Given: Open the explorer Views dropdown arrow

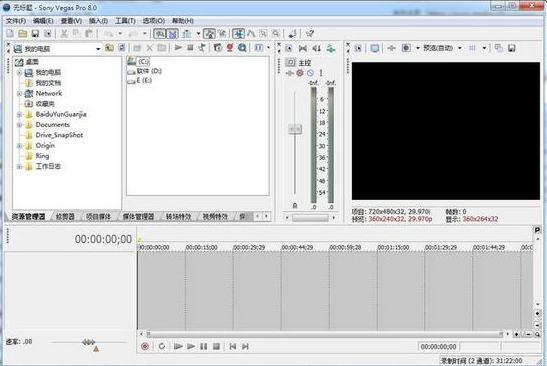Looking at the screenshot, I should coord(269,47).
